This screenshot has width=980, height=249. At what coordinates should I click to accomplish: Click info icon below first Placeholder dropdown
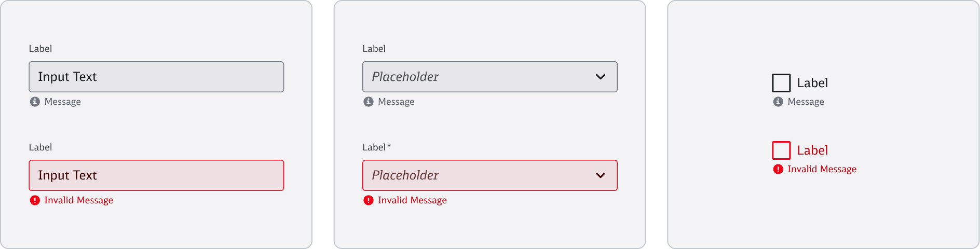(369, 102)
